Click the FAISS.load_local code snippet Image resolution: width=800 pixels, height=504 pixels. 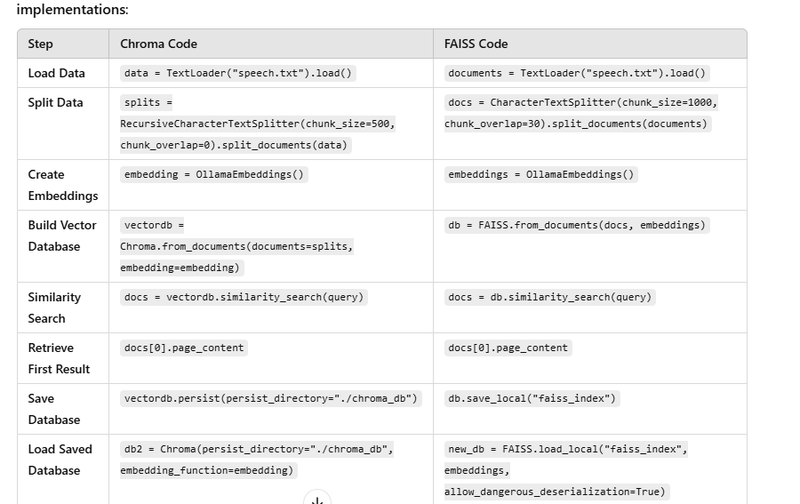click(566, 470)
